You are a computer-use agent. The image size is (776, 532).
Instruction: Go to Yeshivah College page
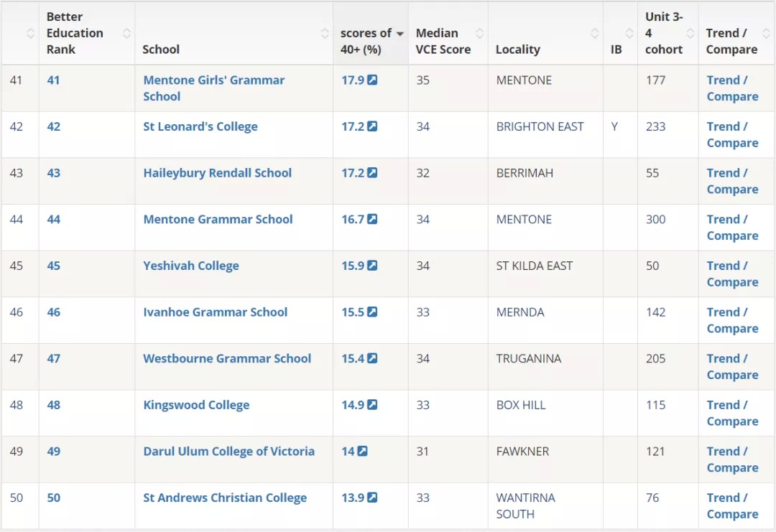pos(191,266)
